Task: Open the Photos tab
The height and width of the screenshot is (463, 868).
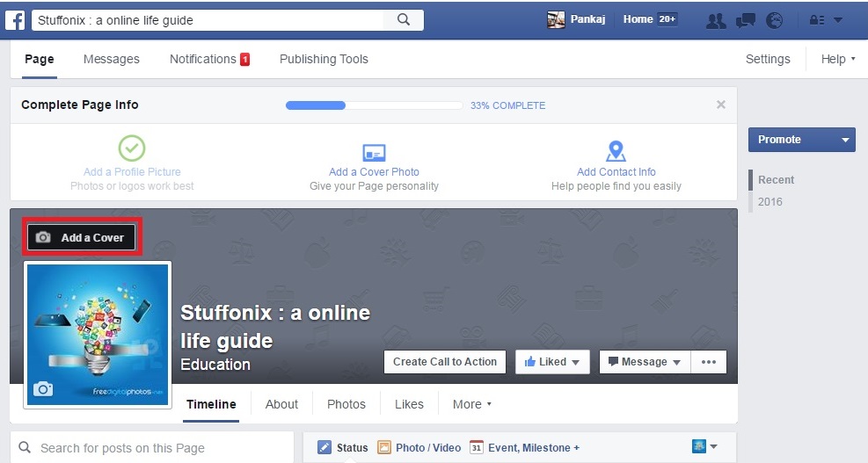Action: 346,404
